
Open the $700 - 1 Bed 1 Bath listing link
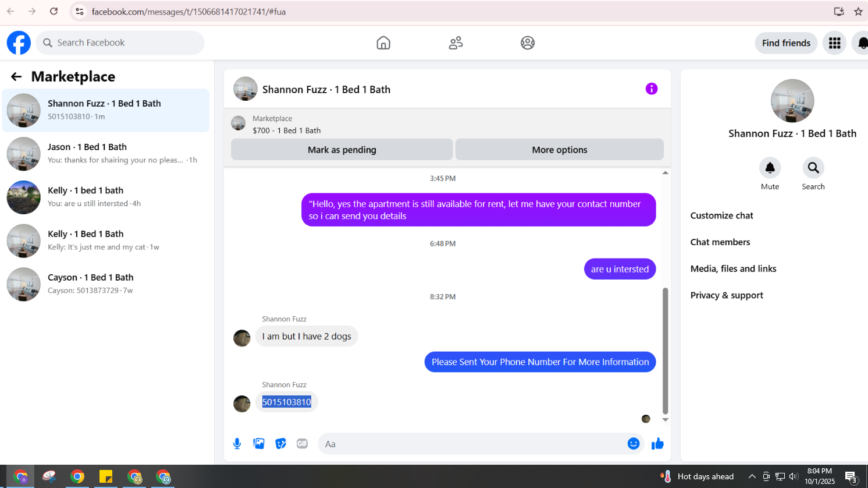287,130
